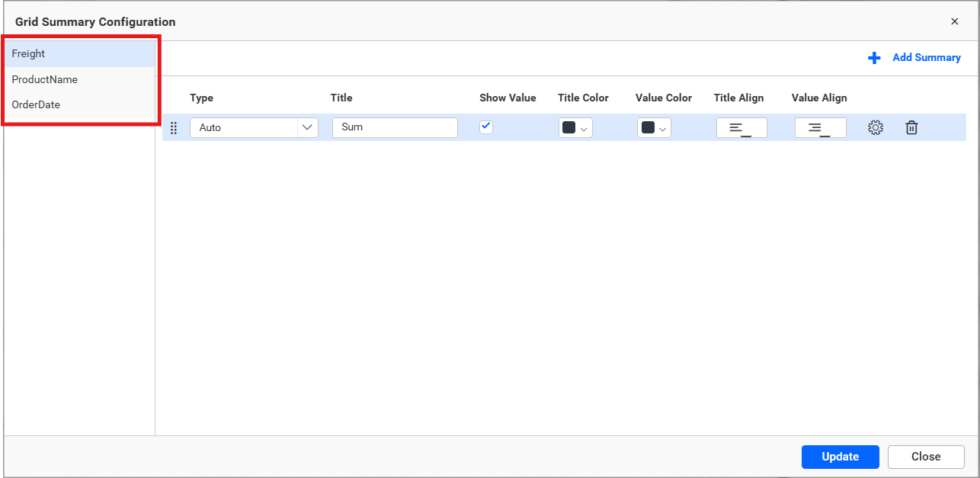Open the Title Color dropdown arrow
The image size is (980, 478).
(583, 127)
